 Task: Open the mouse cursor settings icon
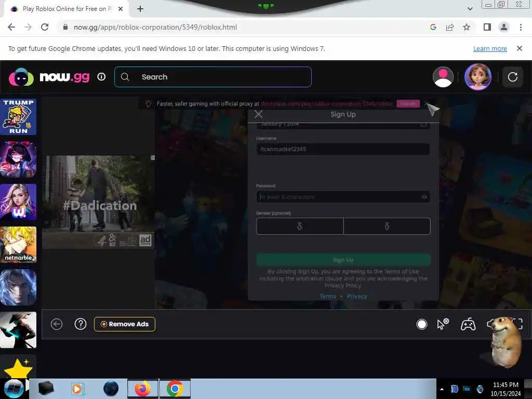point(443,324)
